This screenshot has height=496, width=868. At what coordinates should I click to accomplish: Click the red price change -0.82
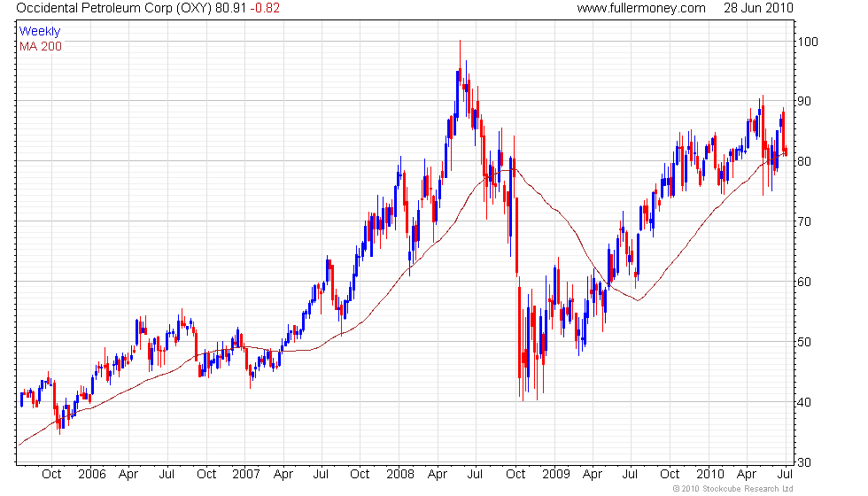click(x=265, y=8)
